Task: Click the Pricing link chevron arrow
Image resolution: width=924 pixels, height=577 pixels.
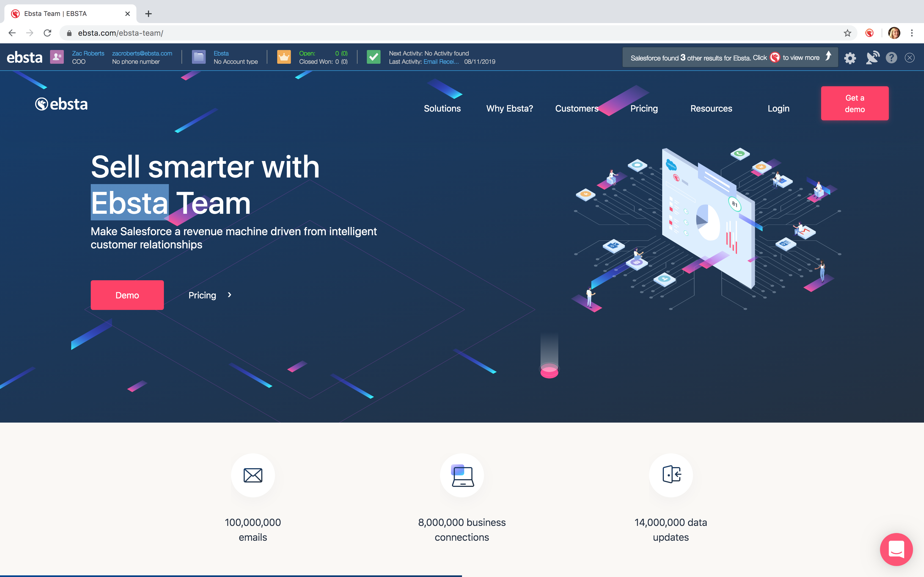Action: tap(229, 295)
